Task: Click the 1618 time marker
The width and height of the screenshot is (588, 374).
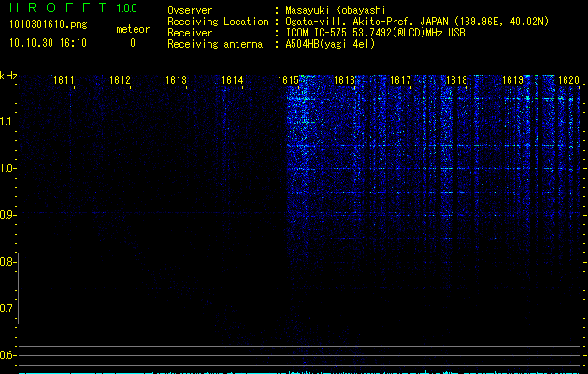Action: point(456,80)
